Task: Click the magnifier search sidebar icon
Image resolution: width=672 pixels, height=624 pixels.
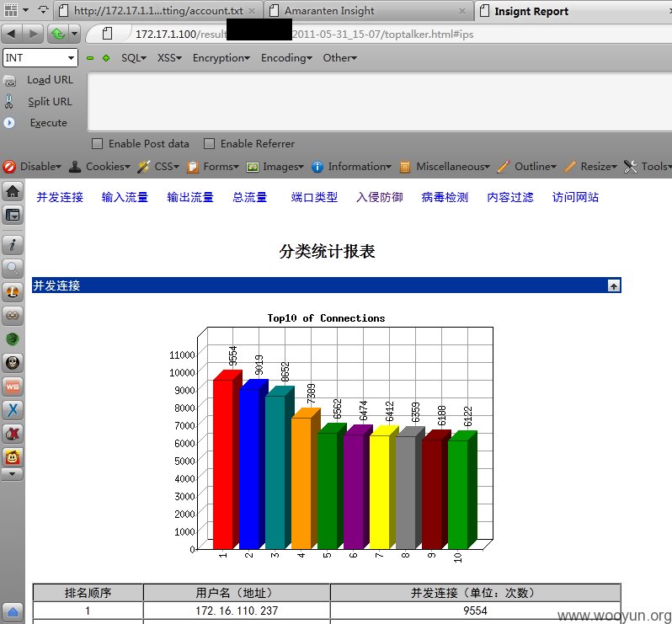Action: click(x=13, y=269)
